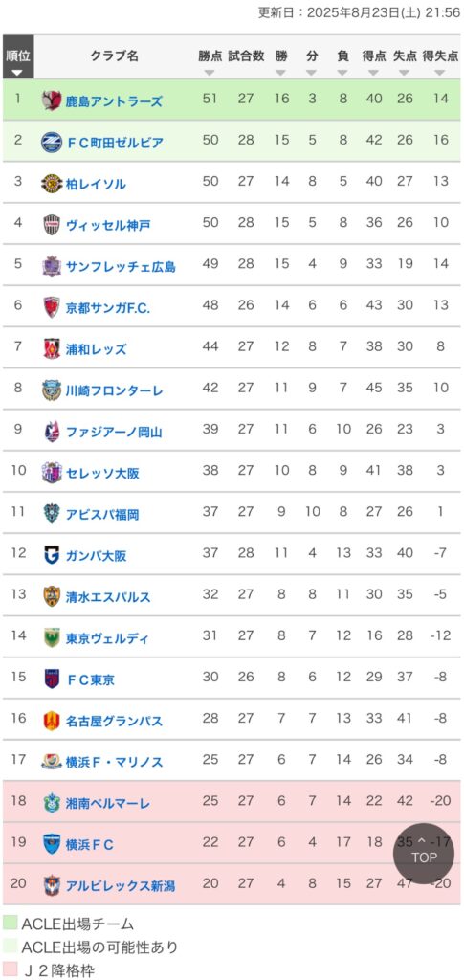Screen dimensions: 464x980
Task: Open the サンフレッチェ広島 team link
Action: pos(121,267)
